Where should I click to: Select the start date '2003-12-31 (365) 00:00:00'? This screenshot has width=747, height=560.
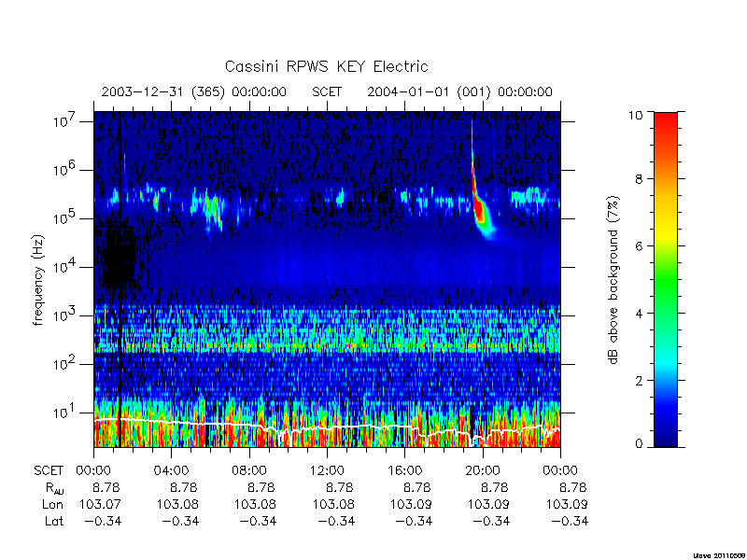tap(194, 91)
